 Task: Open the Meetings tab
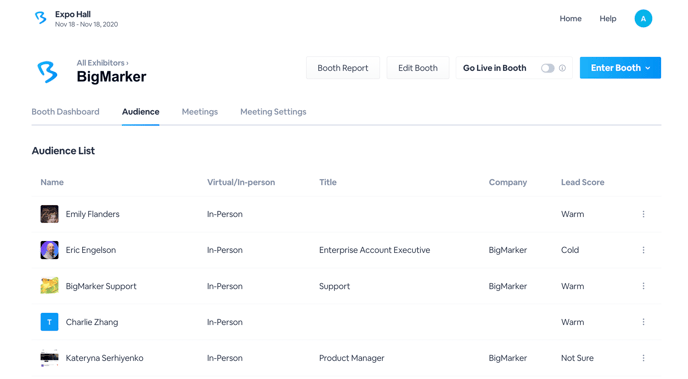coord(200,112)
